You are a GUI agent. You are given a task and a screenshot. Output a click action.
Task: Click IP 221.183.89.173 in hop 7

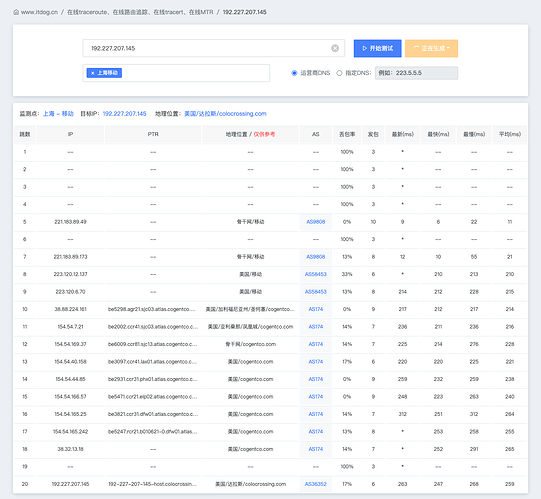(70, 257)
